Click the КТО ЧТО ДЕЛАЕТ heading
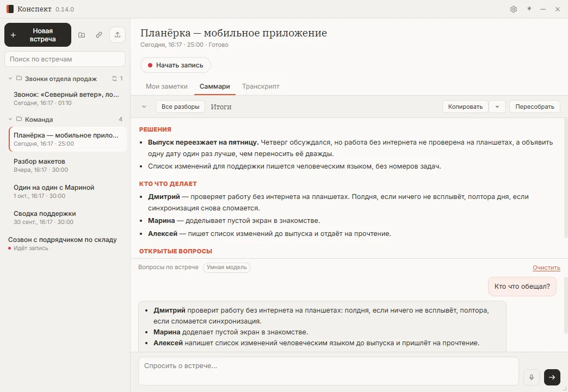This screenshot has height=392, width=568. pos(168,184)
